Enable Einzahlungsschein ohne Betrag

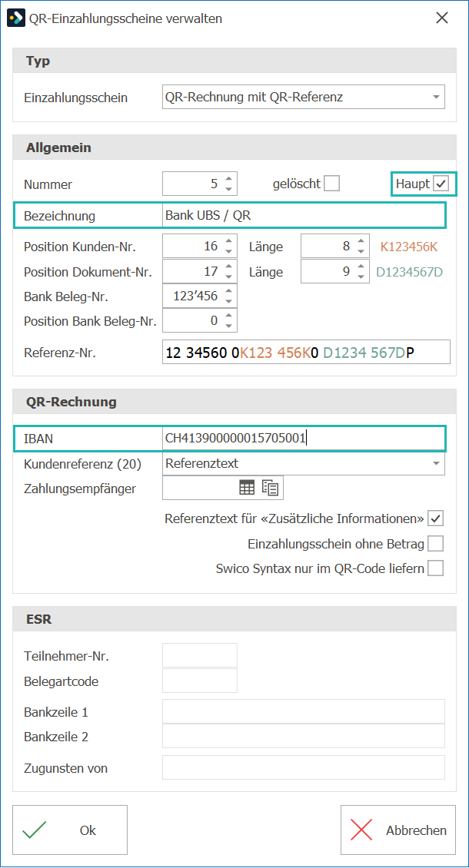pos(436,544)
